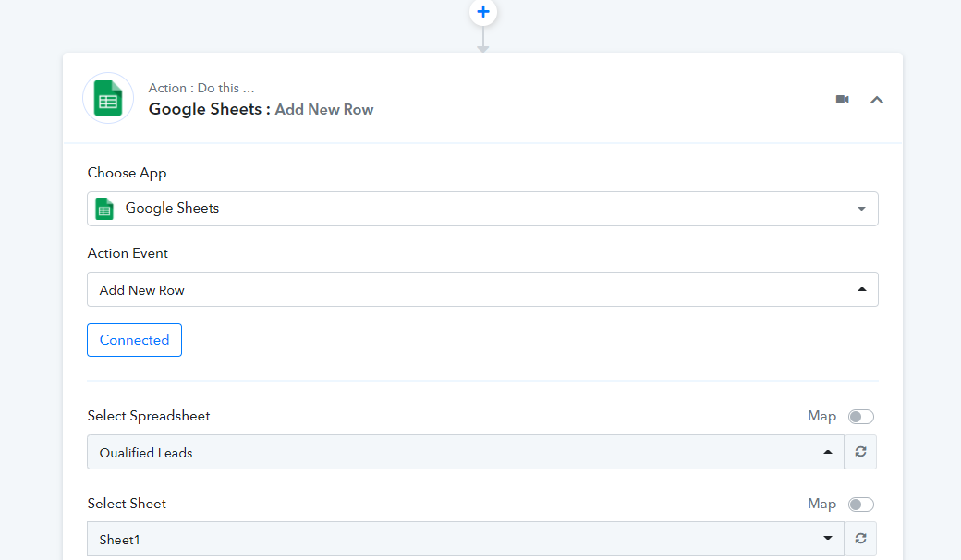Viewport: 961px width, 560px height.
Task: Open the Sheet1 dropdown
Action: (x=466, y=539)
